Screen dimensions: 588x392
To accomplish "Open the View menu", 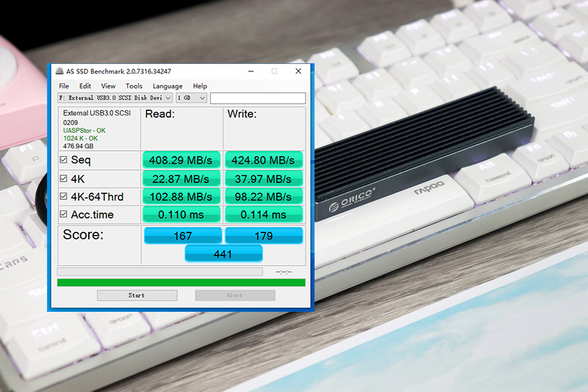I will pyautogui.click(x=108, y=86).
